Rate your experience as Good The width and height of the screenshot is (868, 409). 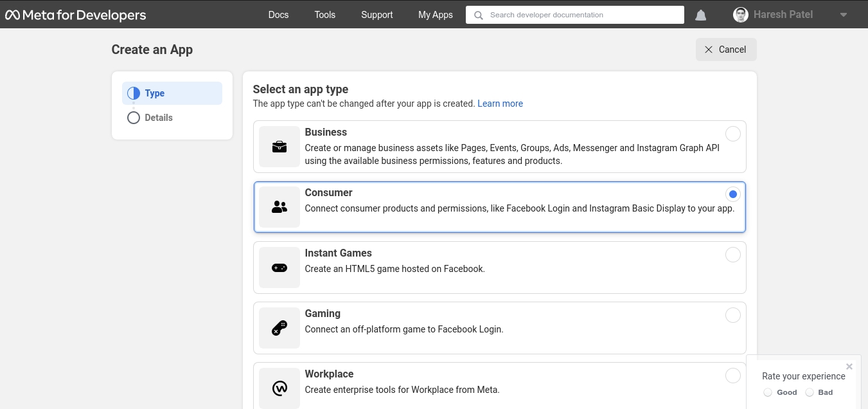click(768, 392)
